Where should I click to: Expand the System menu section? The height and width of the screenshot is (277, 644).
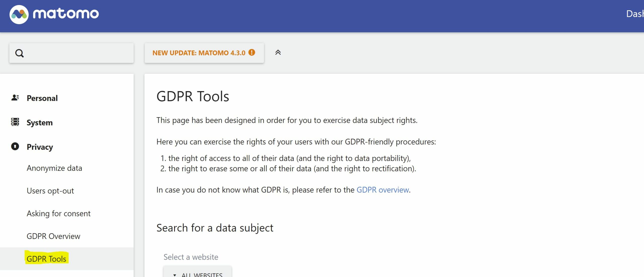pyautogui.click(x=39, y=123)
